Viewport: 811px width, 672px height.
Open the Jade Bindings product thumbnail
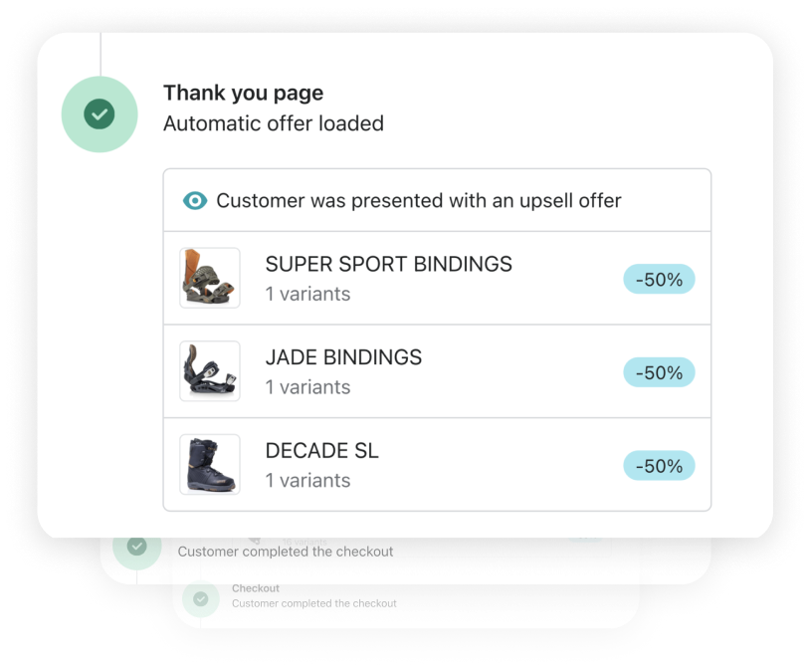pos(210,371)
